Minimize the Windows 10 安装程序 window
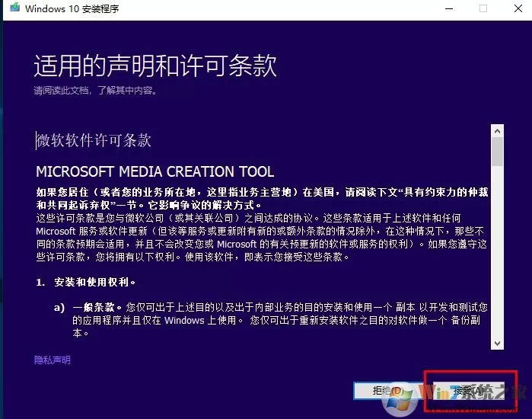 [x=449, y=9]
